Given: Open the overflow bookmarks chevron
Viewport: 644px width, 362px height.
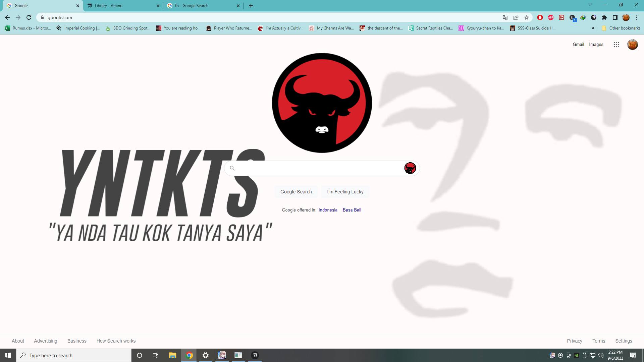Looking at the screenshot, I should coord(592,28).
